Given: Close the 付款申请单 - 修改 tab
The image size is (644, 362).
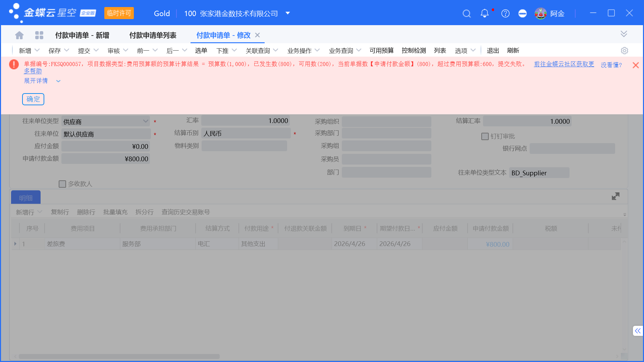Looking at the screenshot, I should tap(257, 35).
